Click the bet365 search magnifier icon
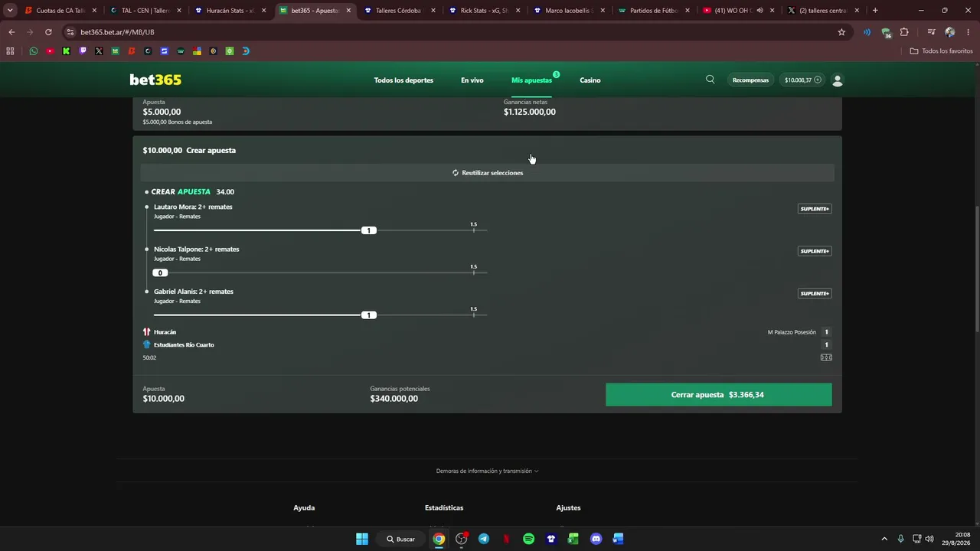The image size is (980, 551). pos(710,80)
